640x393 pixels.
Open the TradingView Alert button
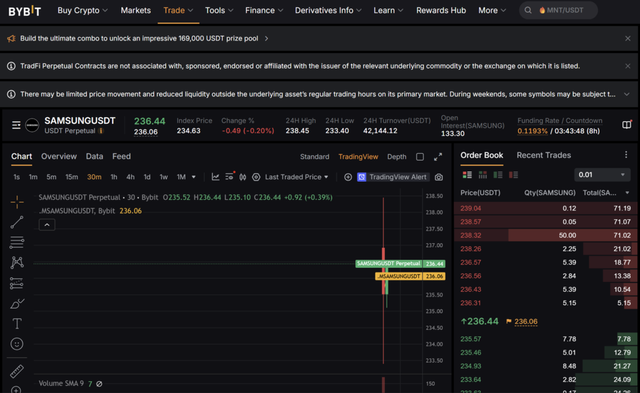point(392,177)
